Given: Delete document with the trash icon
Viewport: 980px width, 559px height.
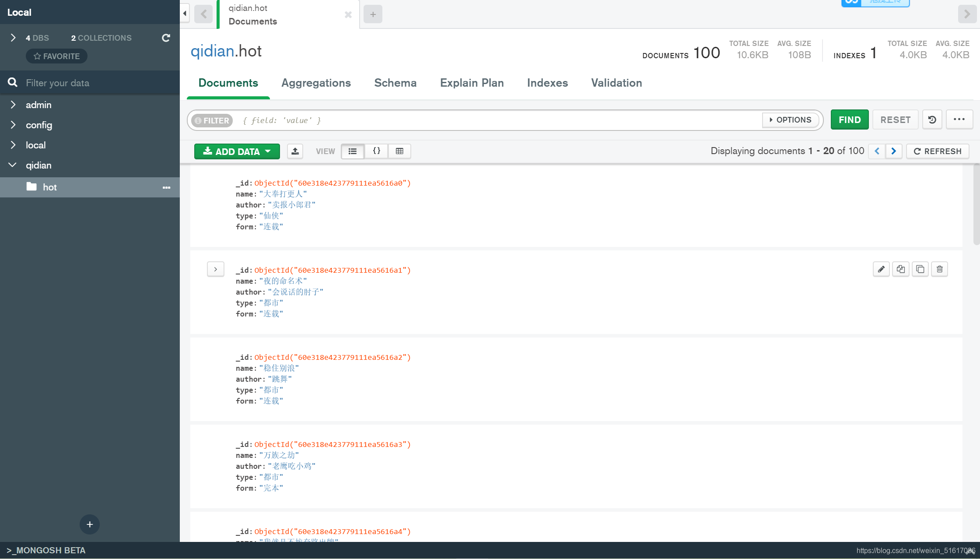Looking at the screenshot, I should click(940, 269).
